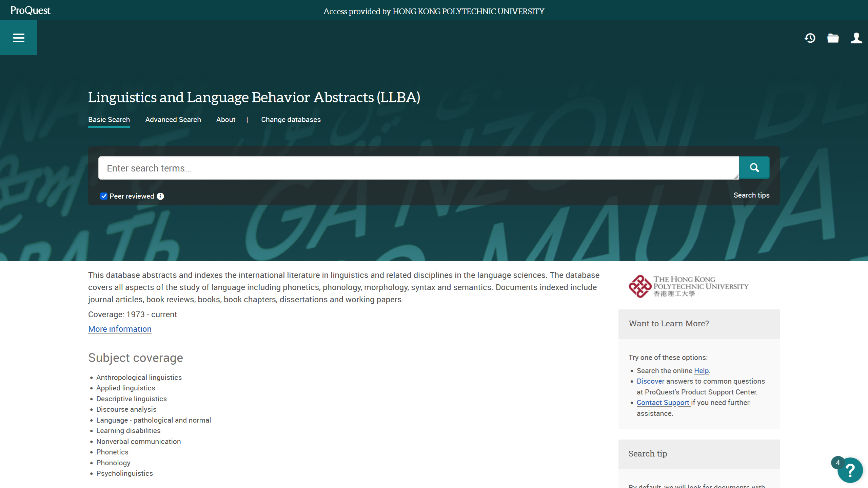The height and width of the screenshot is (488, 868).
Task: Focus the Enter search terms field
Action: (x=418, y=168)
